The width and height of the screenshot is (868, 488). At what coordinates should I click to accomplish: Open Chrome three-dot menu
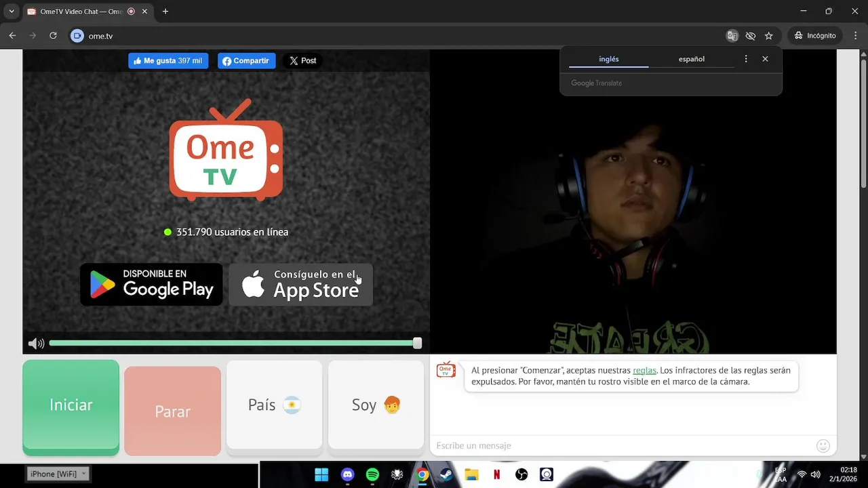(854, 35)
